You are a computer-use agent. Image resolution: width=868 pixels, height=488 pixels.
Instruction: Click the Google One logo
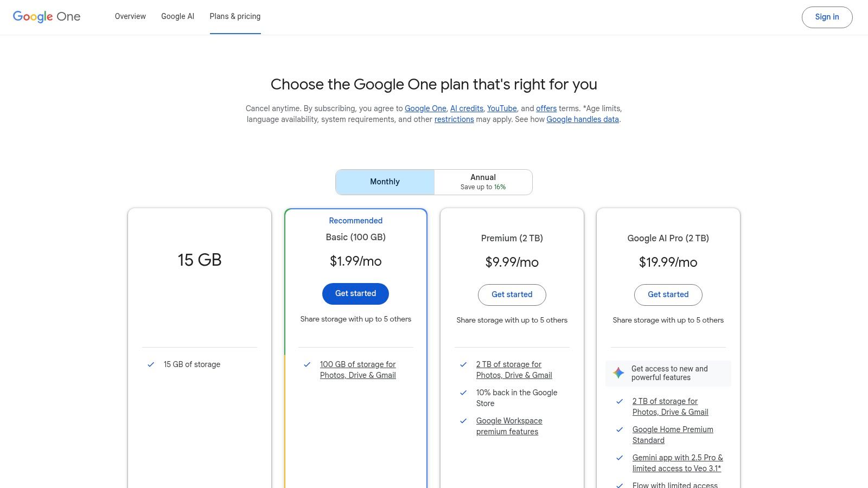(x=47, y=17)
